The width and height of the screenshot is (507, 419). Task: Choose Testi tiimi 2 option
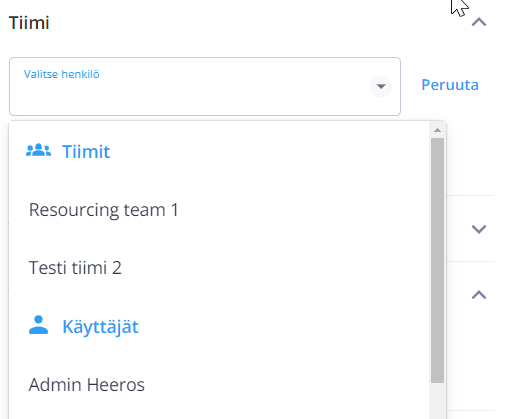pyautogui.click(x=219, y=268)
